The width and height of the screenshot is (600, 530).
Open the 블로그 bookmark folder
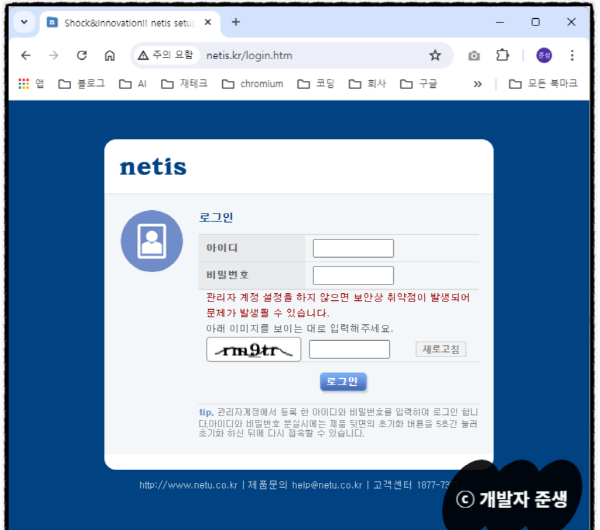click(x=81, y=84)
